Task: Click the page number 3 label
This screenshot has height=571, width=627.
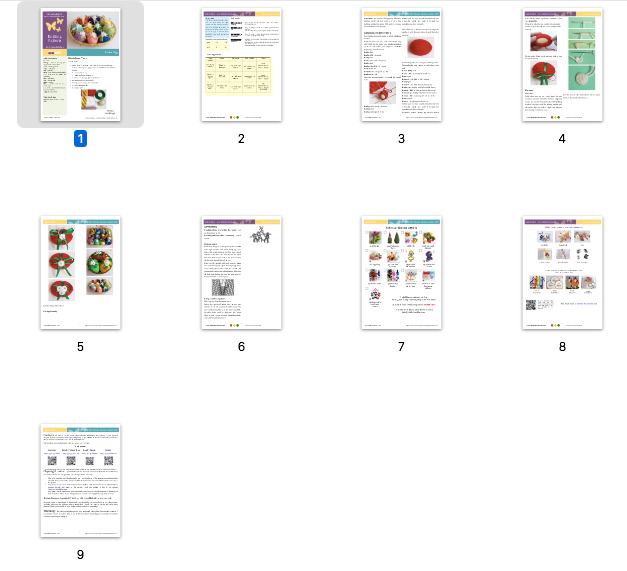Action: tap(401, 139)
